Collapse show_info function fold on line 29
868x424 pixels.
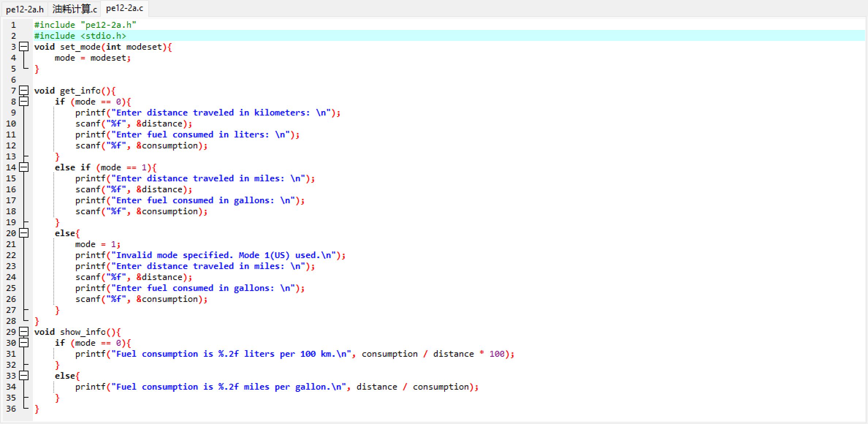pos(24,332)
